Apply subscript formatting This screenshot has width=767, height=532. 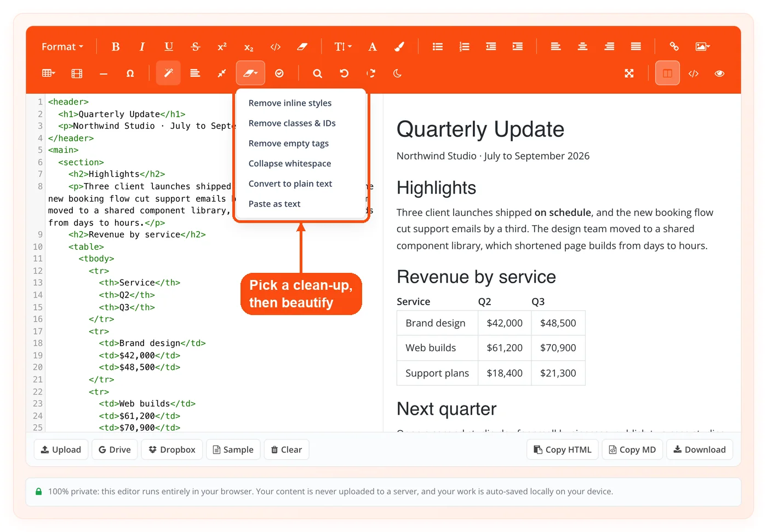tap(249, 47)
